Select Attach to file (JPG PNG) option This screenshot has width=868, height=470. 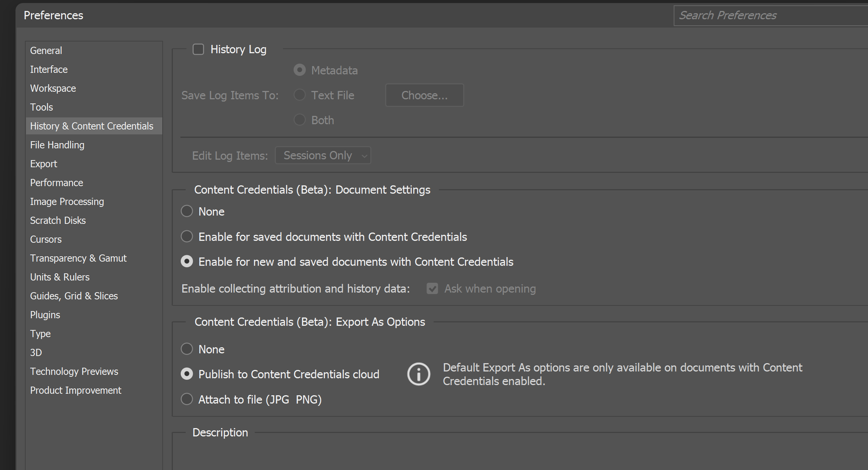pos(187,399)
